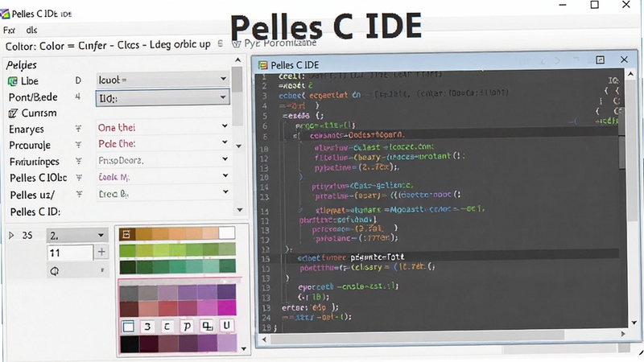
Task: Pick the darkest green swatch in the dark green row
Action: click(128, 267)
